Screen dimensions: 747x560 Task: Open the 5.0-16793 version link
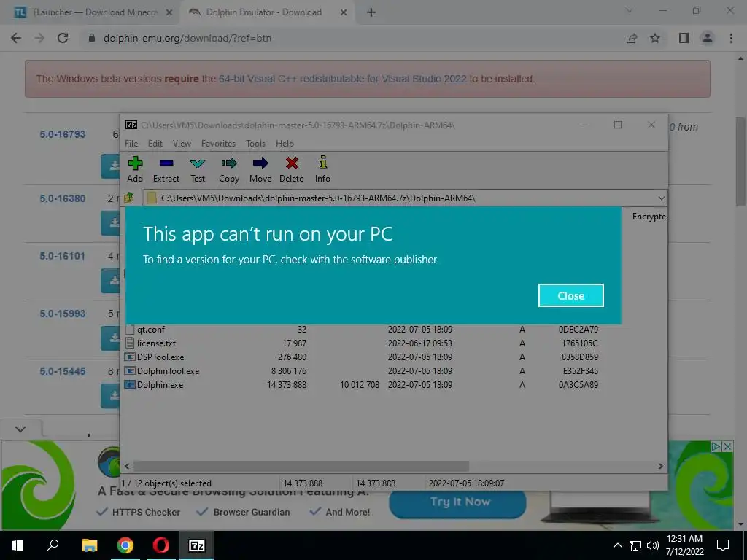pyautogui.click(x=63, y=134)
